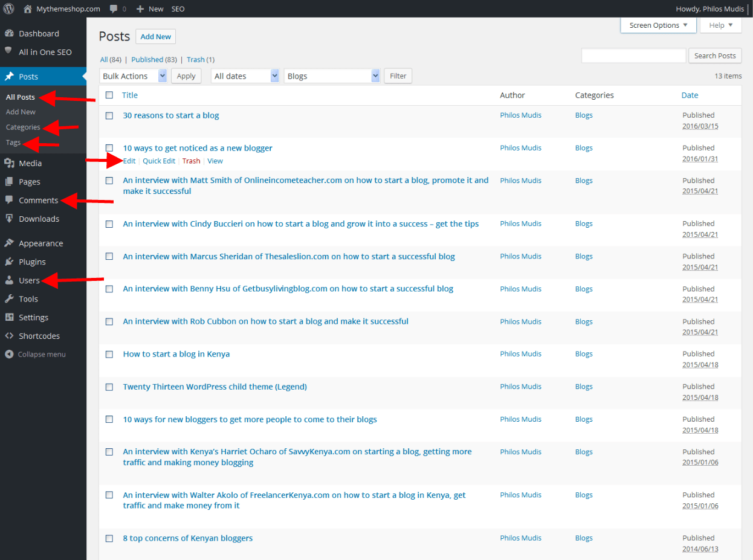Click the Add New button beside Posts heading
This screenshot has height=560, width=753.
tap(155, 37)
